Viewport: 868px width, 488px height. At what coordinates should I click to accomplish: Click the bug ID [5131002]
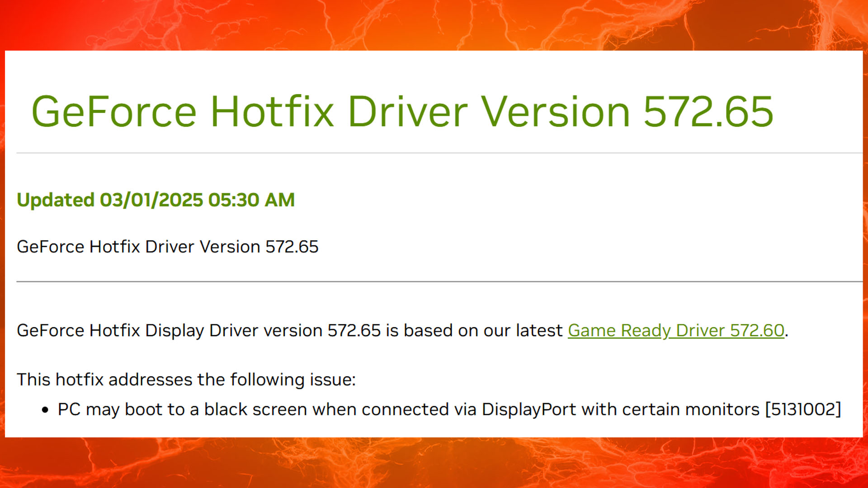coord(803,409)
